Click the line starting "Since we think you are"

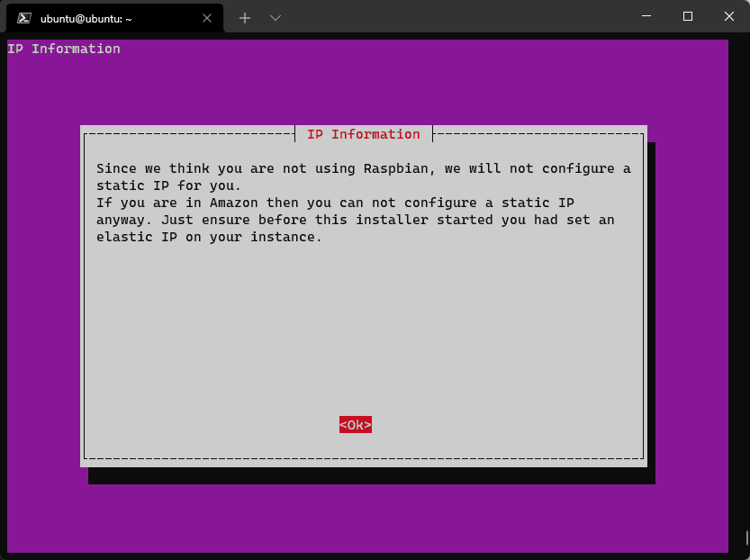pos(364,169)
